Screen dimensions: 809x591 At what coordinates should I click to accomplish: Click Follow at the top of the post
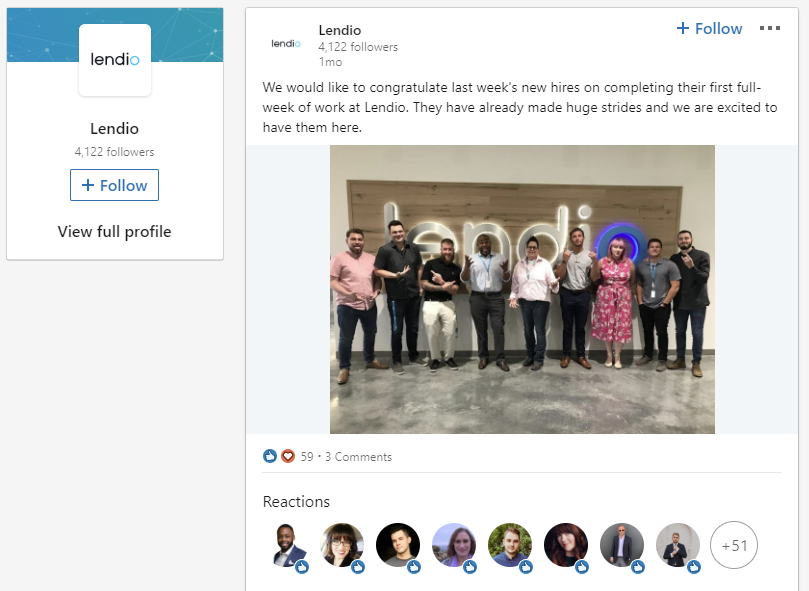pyautogui.click(x=709, y=28)
